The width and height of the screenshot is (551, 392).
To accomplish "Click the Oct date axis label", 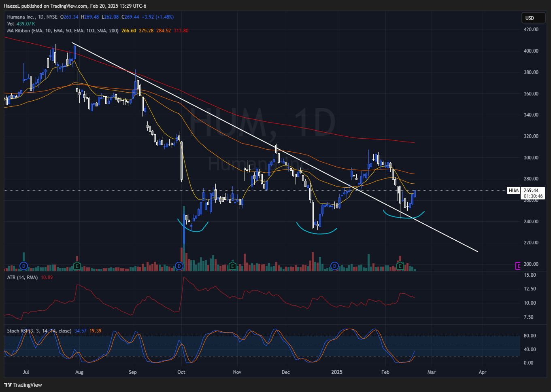I will tap(181, 372).
